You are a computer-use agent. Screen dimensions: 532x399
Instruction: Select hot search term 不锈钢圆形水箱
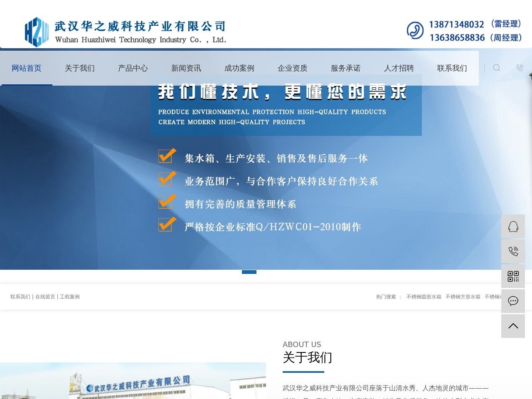424,297
